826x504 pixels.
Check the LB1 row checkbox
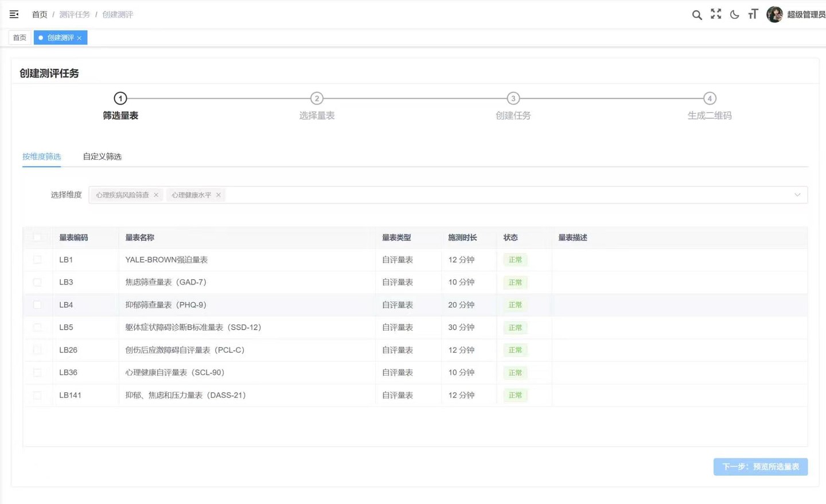[x=37, y=260]
